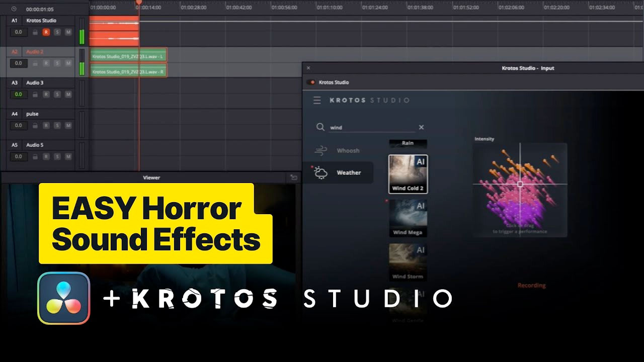Open the Krotos Studio hamburger menu
This screenshot has height=362, width=644.
click(x=317, y=100)
